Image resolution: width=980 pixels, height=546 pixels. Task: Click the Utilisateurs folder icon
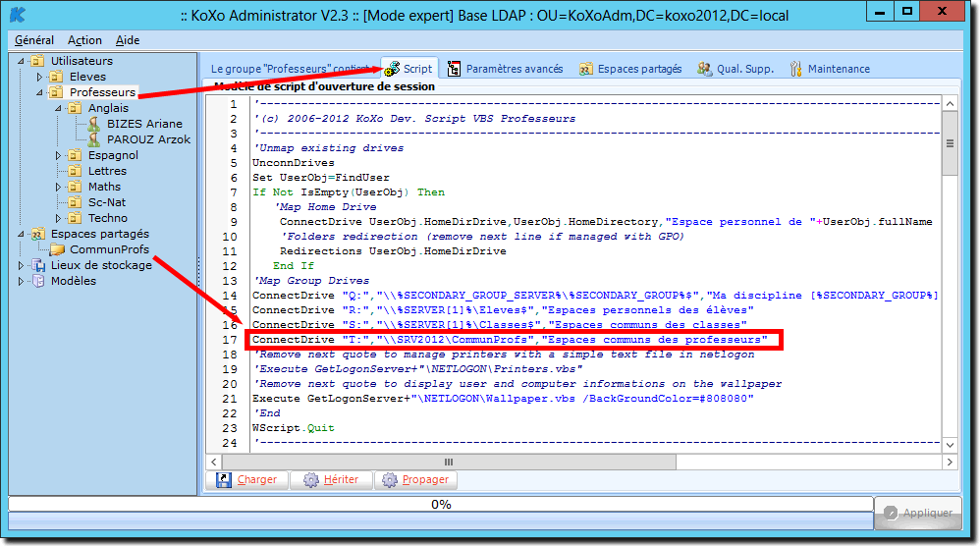tap(38, 61)
